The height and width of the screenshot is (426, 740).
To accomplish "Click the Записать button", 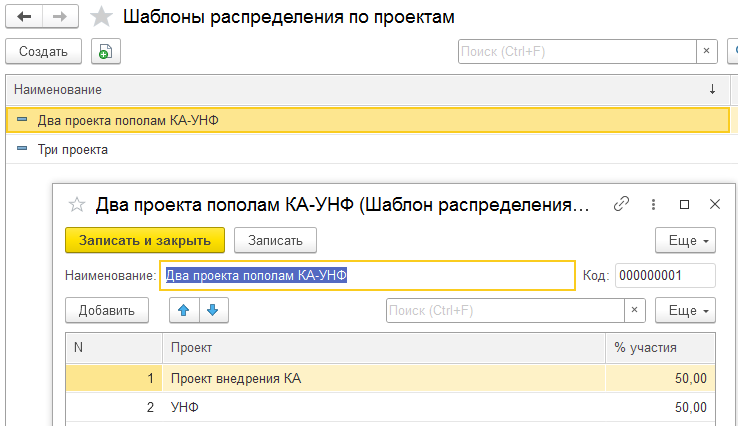I will click(x=275, y=240).
